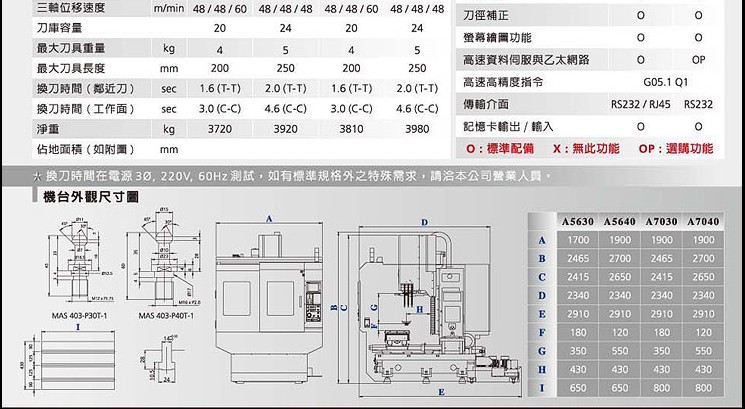Viewport: 745px width, 409px height.
Task: Click net weight value 3980
Action: (417, 129)
